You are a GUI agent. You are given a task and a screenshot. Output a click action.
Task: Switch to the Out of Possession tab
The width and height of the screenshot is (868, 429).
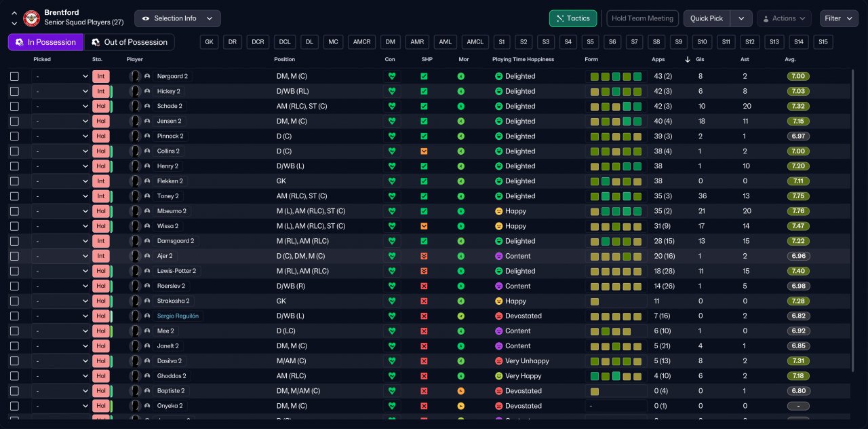(x=129, y=42)
